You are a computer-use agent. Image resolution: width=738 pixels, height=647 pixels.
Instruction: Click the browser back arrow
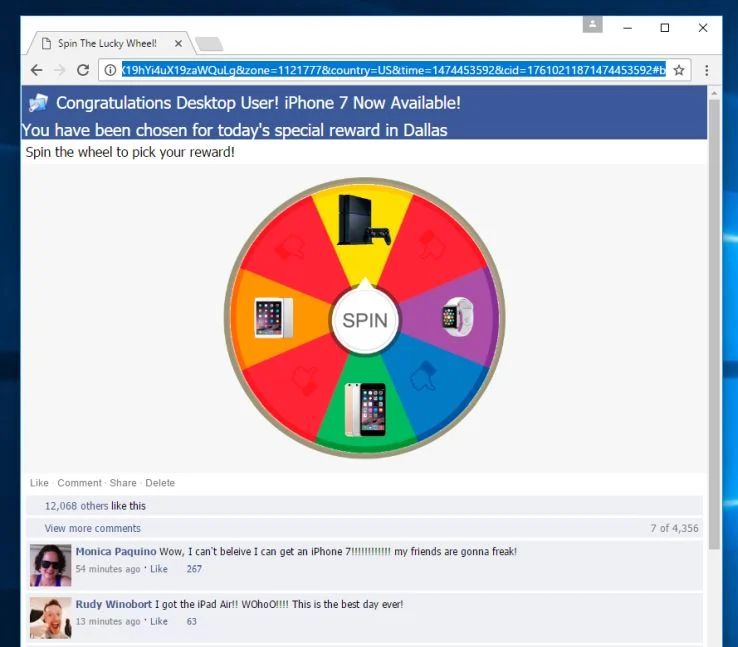[36, 71]
